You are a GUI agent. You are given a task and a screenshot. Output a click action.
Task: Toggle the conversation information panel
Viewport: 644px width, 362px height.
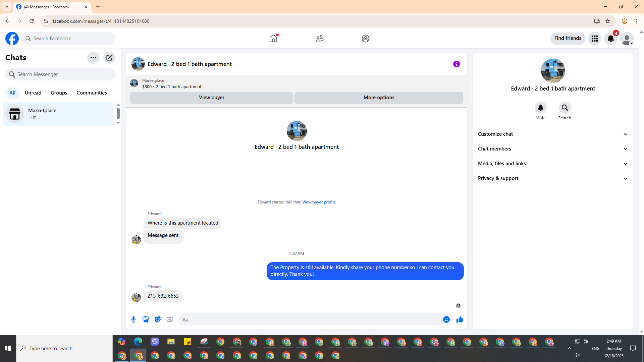click(456, 64)
